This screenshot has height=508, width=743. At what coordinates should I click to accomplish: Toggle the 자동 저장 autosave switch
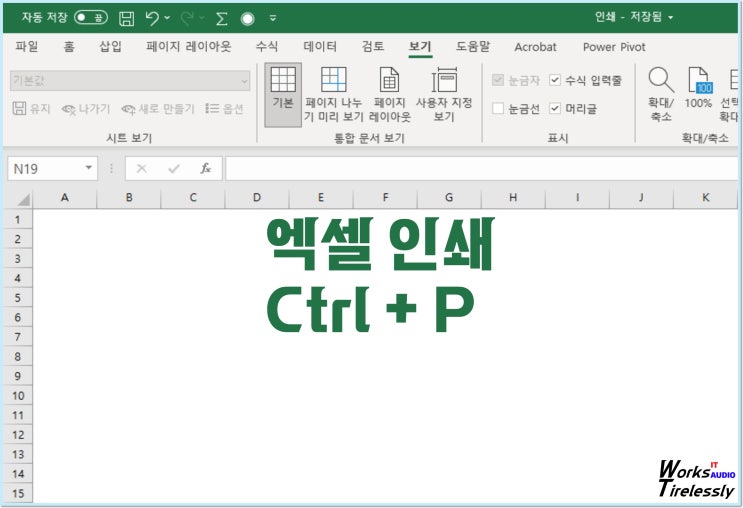tap(91, 18)
